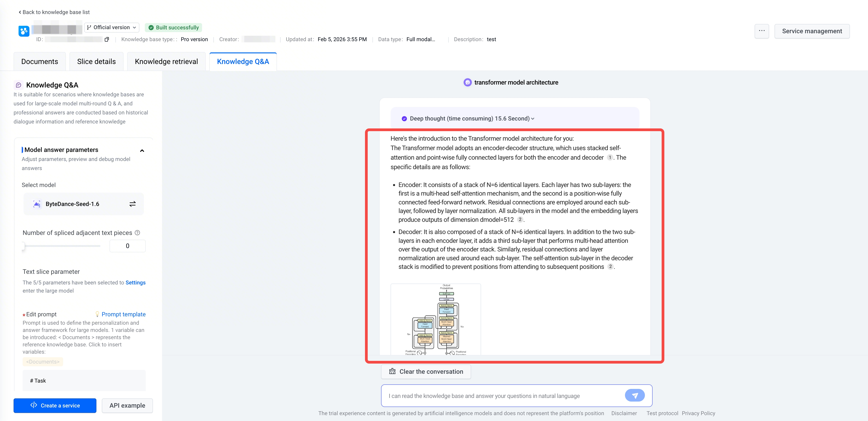Click the send message paper-plane button
Screen dimensions: 868x421
point(634,395)
